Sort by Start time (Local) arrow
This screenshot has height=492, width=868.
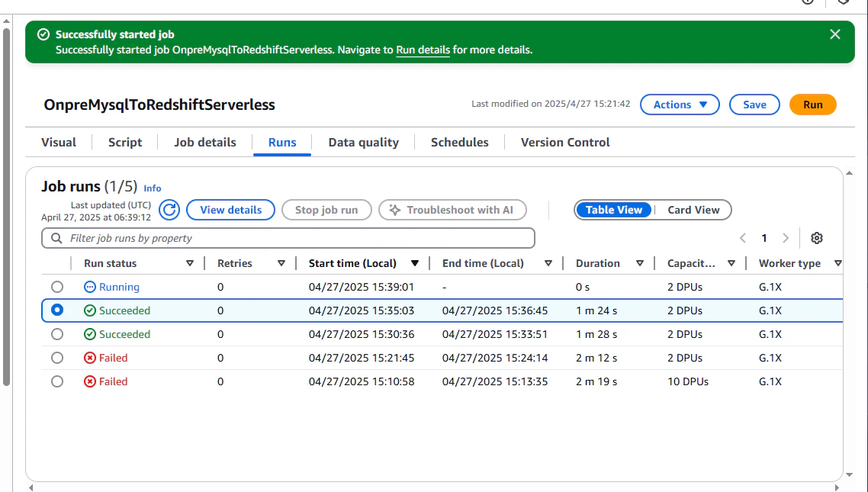415,263
